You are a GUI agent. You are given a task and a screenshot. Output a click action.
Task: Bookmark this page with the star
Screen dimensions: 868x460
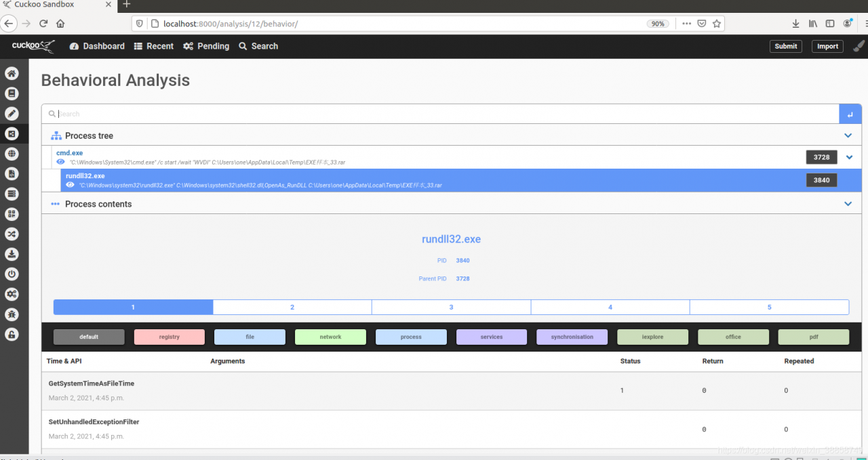[x=717, y=23]
